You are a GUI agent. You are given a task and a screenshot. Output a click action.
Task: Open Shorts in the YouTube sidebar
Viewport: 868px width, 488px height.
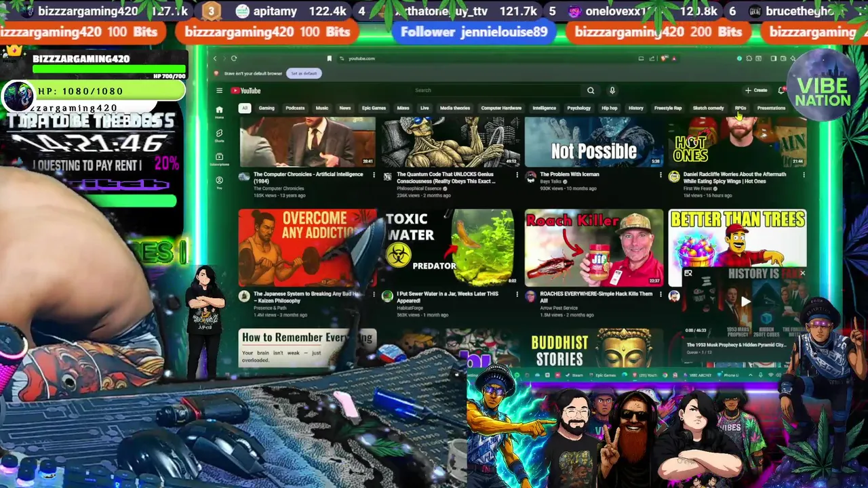click(219, 136)
